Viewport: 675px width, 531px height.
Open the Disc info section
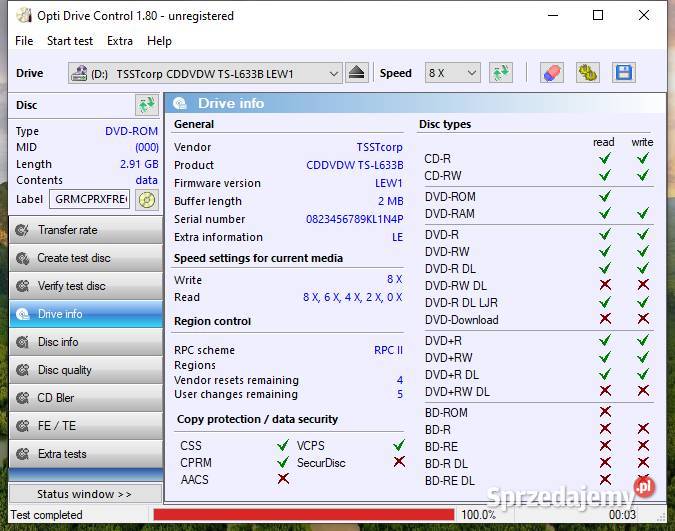[x=86, y=342]
